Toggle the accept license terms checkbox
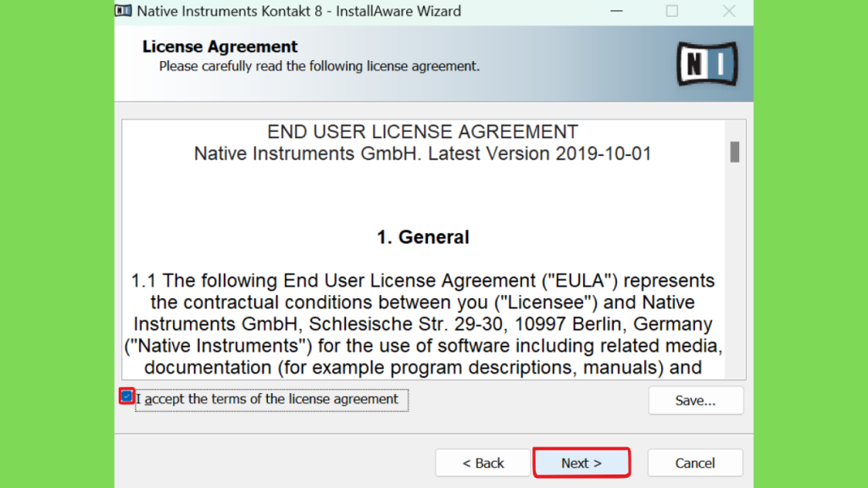Viewport: 868px width, 488px height. [x=127, y=396]
